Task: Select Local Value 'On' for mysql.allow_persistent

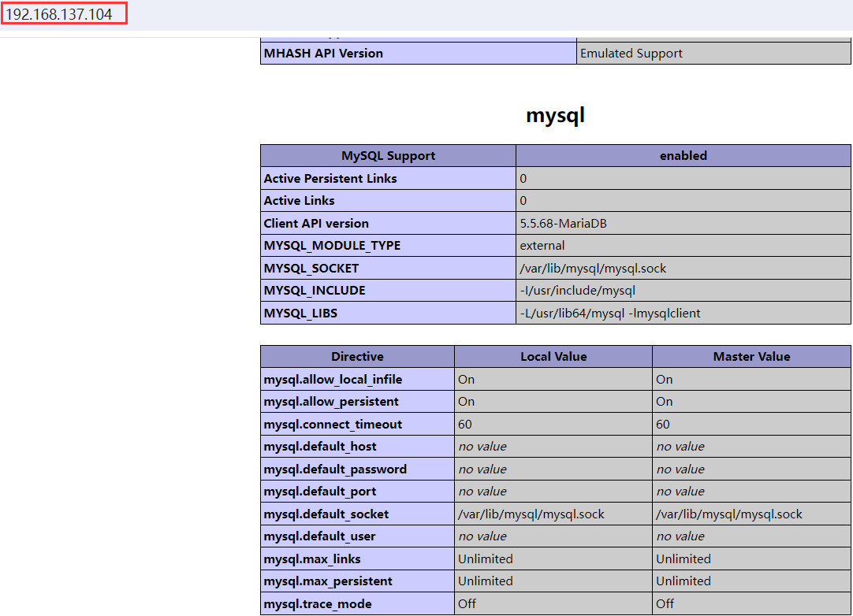Action: click(553, 402)
